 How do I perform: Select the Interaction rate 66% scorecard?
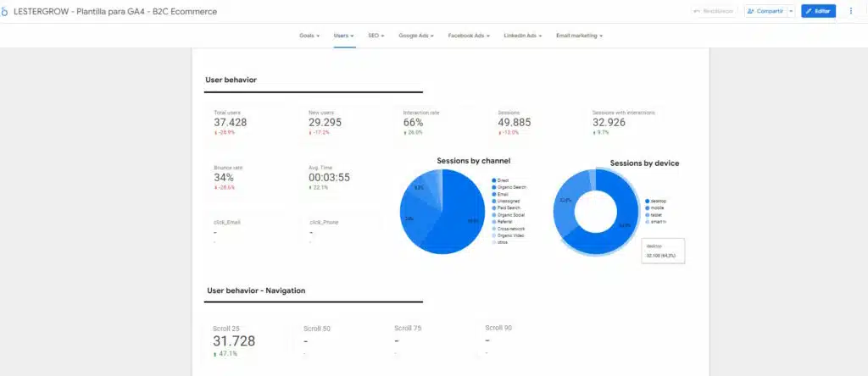(433, 123)
